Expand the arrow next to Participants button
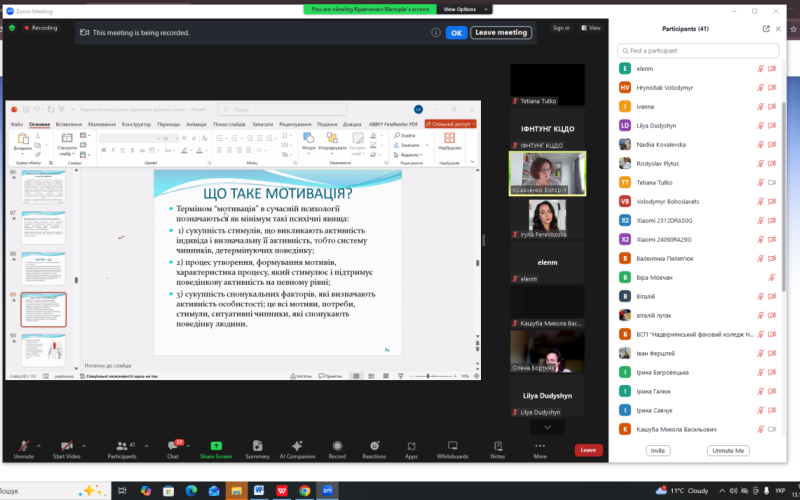 coord(146,446)
